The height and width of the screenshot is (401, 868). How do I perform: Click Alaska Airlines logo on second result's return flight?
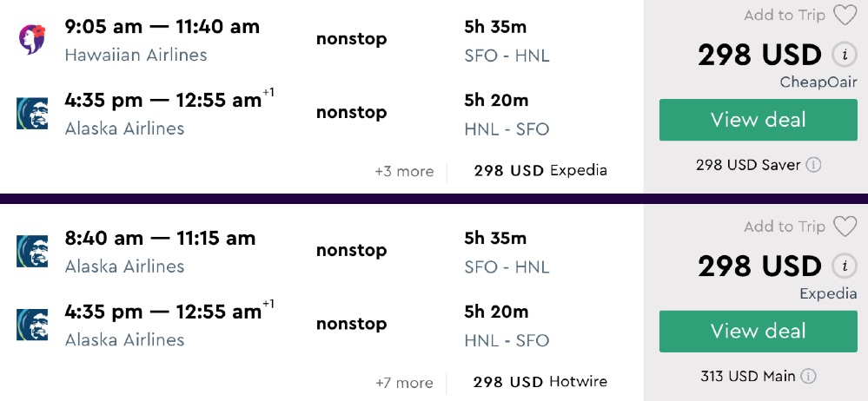(x=32, y=325)
